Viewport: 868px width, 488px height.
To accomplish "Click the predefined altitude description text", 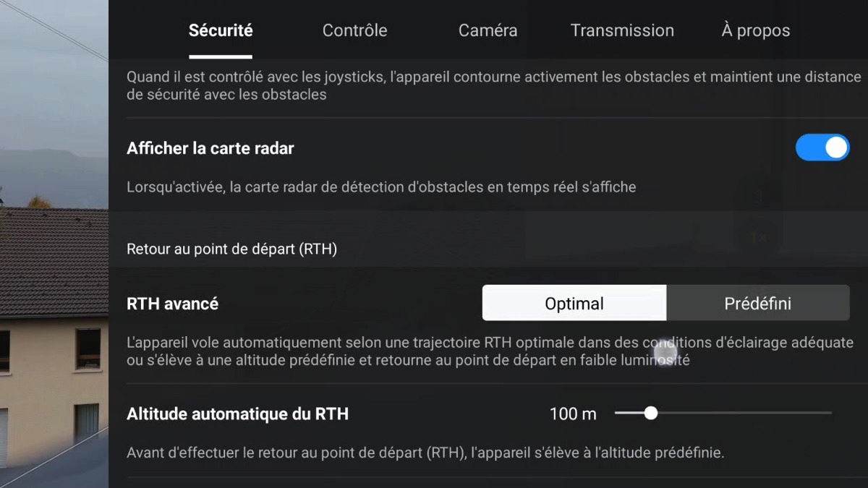I will pos(425,453).
